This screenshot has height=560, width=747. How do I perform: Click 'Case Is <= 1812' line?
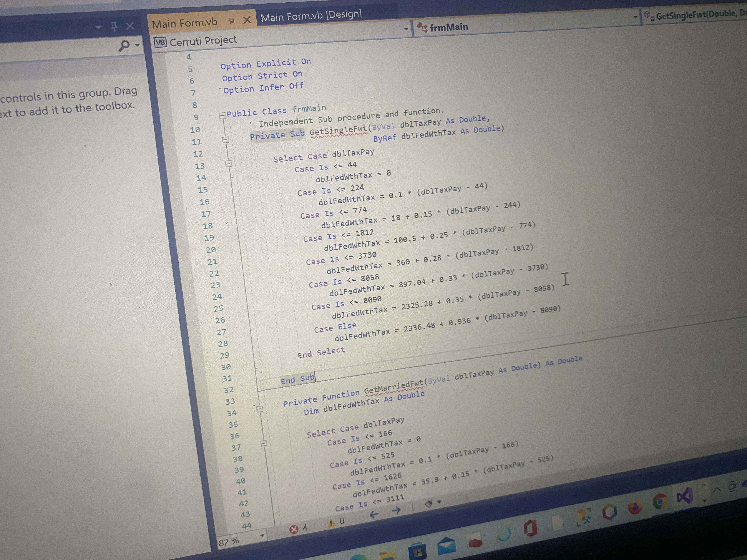point(339,235)
